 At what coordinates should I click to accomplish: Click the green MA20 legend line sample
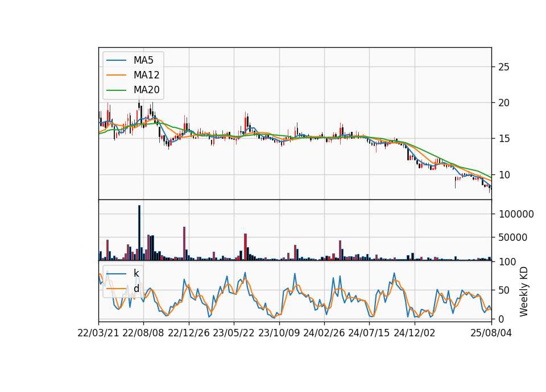point(116,90)
